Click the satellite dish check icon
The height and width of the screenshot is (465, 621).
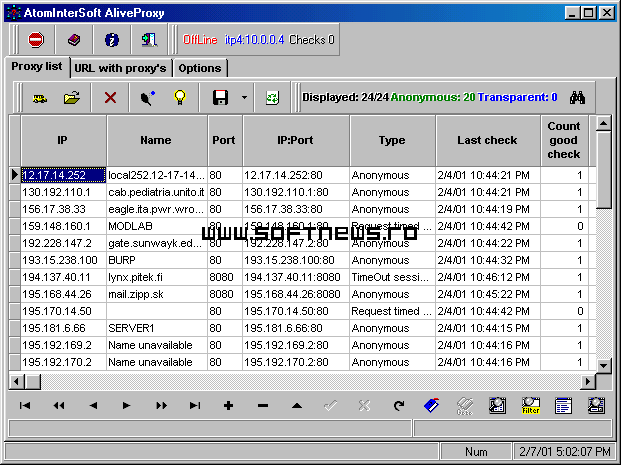(148, 98)
